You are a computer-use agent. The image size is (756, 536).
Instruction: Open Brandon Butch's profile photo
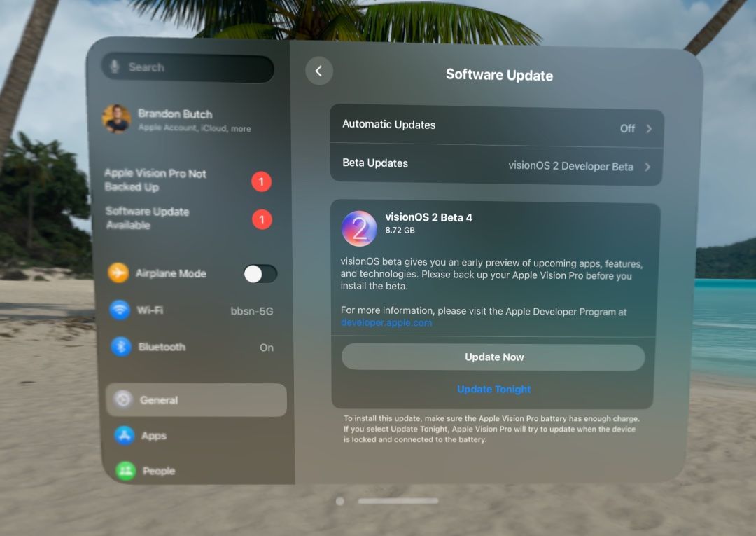116,118
